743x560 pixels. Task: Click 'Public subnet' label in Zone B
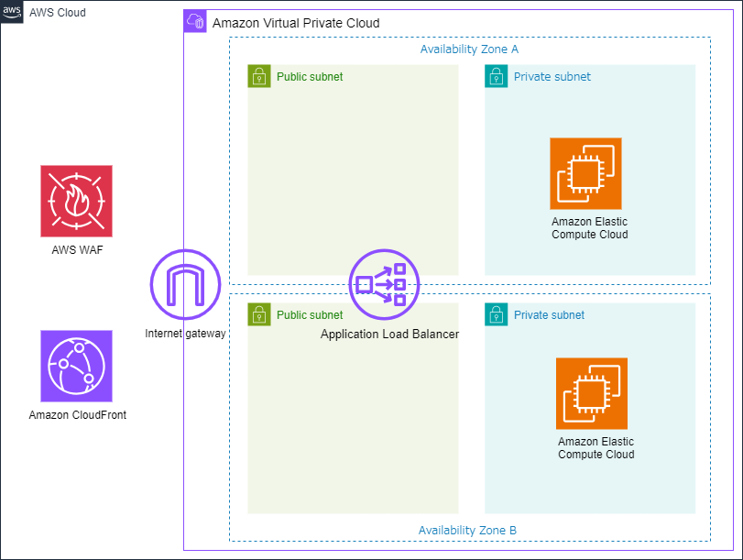pos(310,315)
